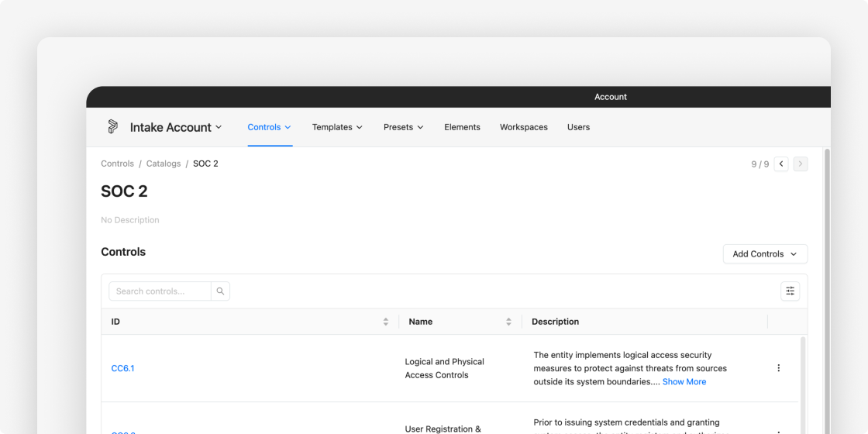
Task: Click the disabled next catalog arrow
Action: click(801, 164)
